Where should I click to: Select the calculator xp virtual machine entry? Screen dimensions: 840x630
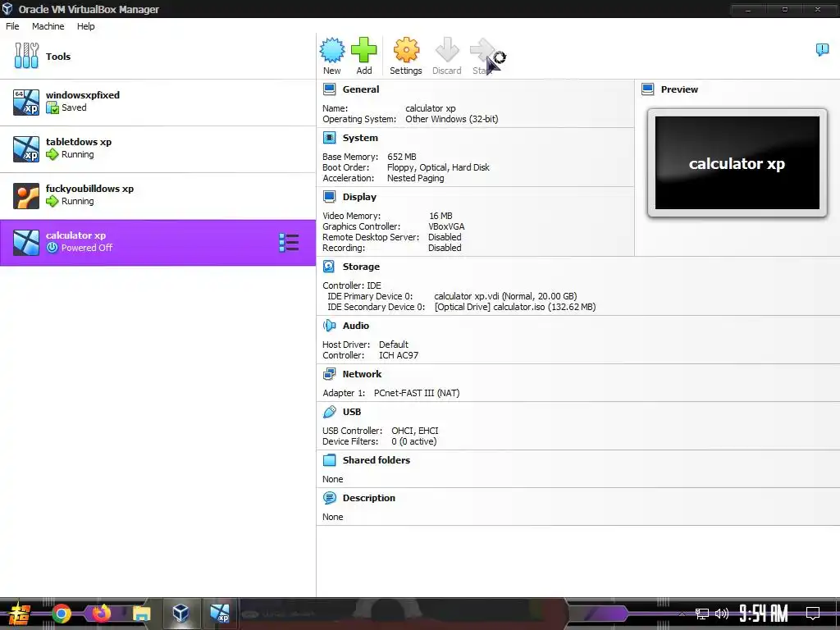(x=158, y=243)
